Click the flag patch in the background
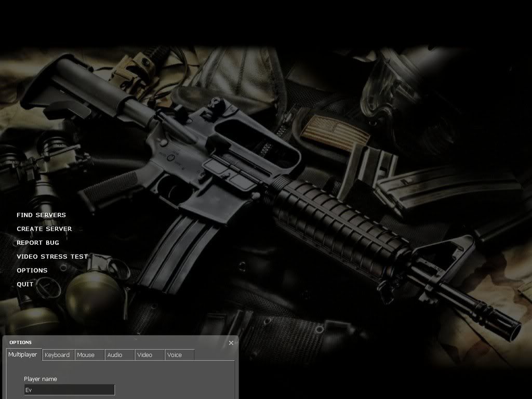This screenshot has height=399, width=532. pyautogui.click(x=336, y=132)
